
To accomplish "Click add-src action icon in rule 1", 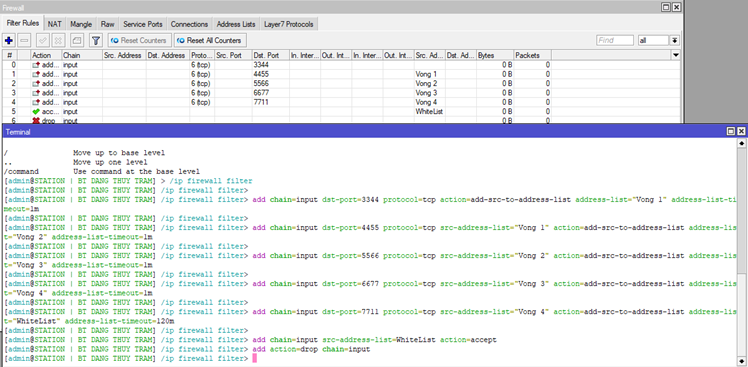I will coord(36,74).
